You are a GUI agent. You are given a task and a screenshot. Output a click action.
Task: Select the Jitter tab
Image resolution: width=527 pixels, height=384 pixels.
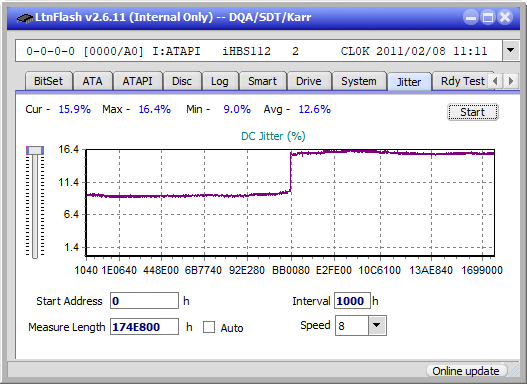(x=409, y=82)
